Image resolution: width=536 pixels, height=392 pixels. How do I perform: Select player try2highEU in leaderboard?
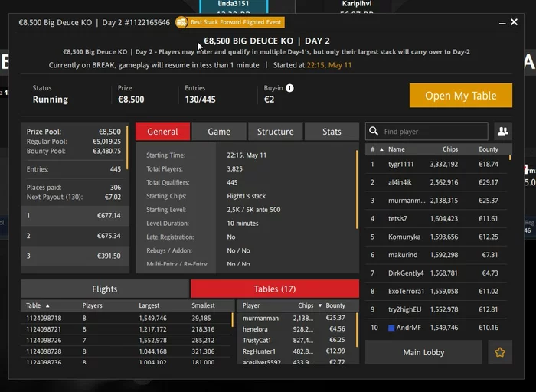point(436,309)
